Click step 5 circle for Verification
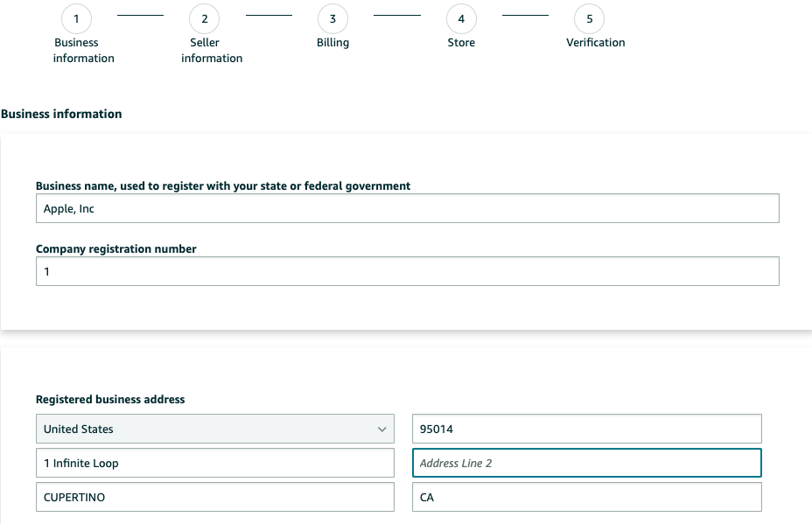Viewport: 812px width, 524px height. tap(590, 18)
